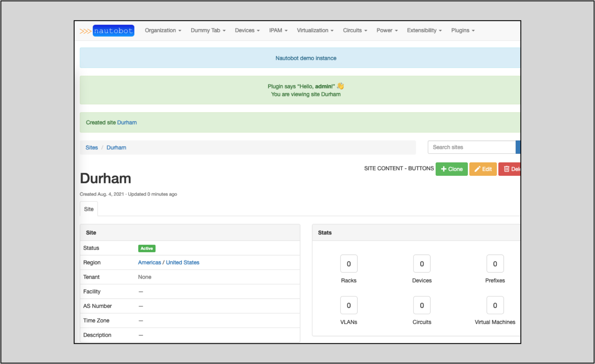The image size is (595, 364).
Task: Follow the Americas region link
Action: [x=149, y=262]
